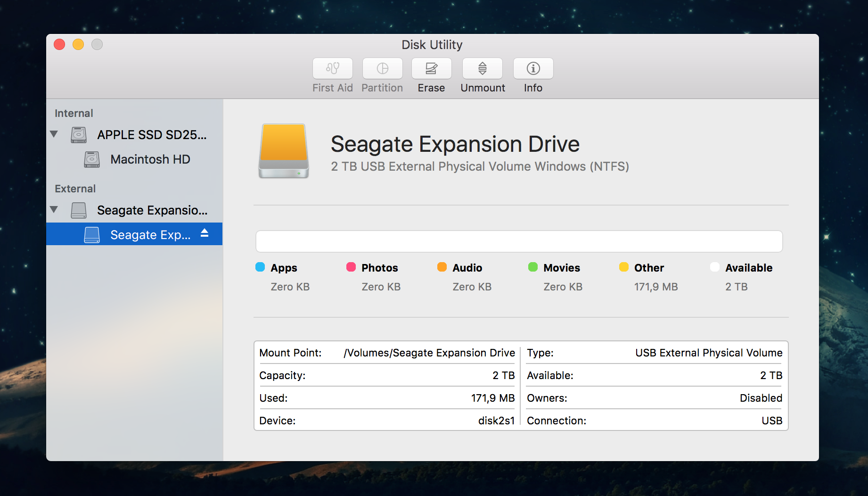Click the yellow Other color dot
Viewport: 868px width, 496px height.
coord(624,267)
